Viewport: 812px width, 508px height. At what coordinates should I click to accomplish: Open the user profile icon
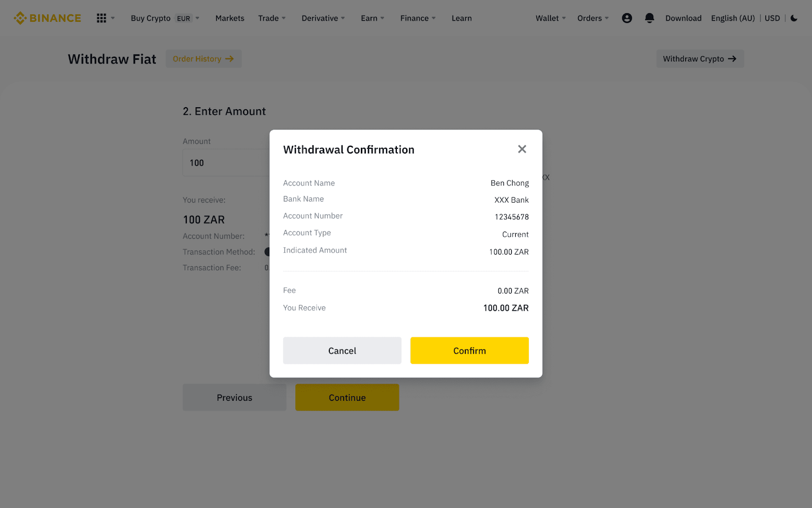click(x=627, y=18)
